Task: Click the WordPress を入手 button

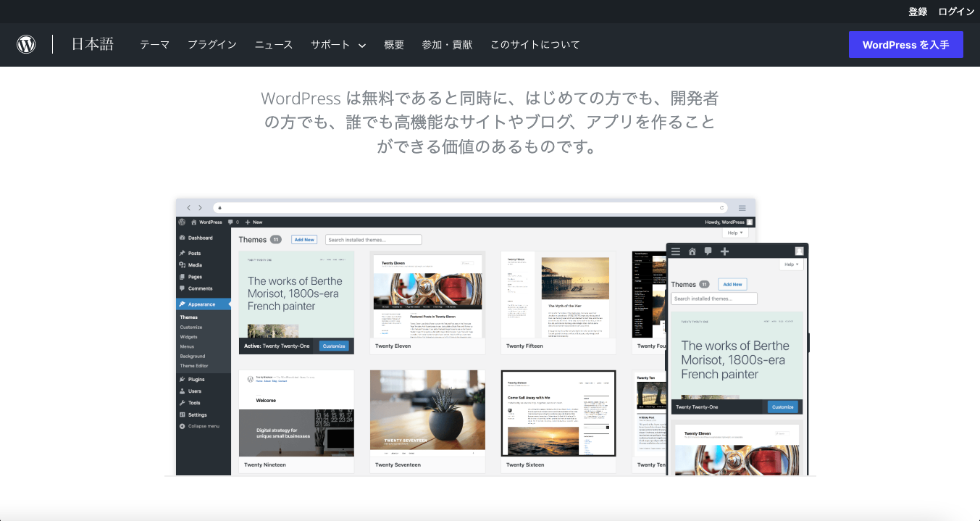Action: [906, 44]
